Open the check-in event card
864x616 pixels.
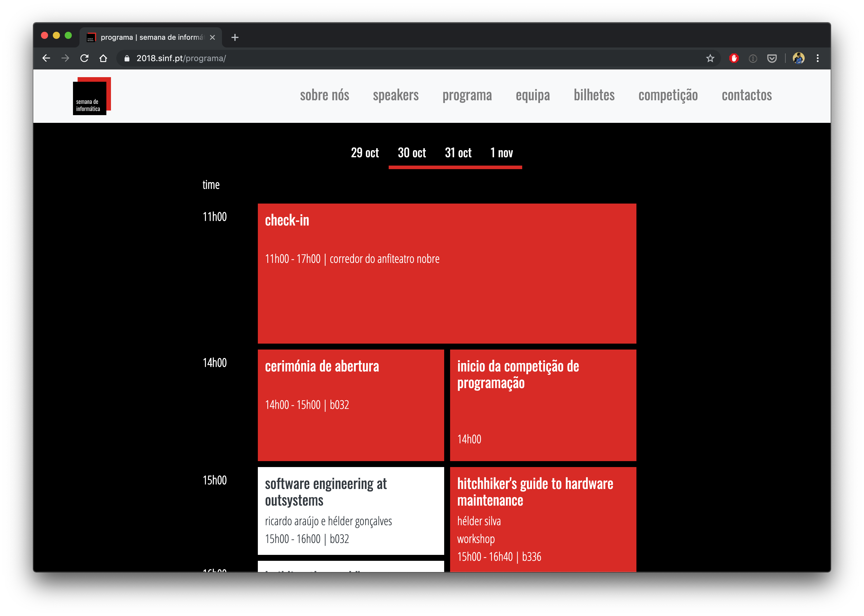(447, 273)
